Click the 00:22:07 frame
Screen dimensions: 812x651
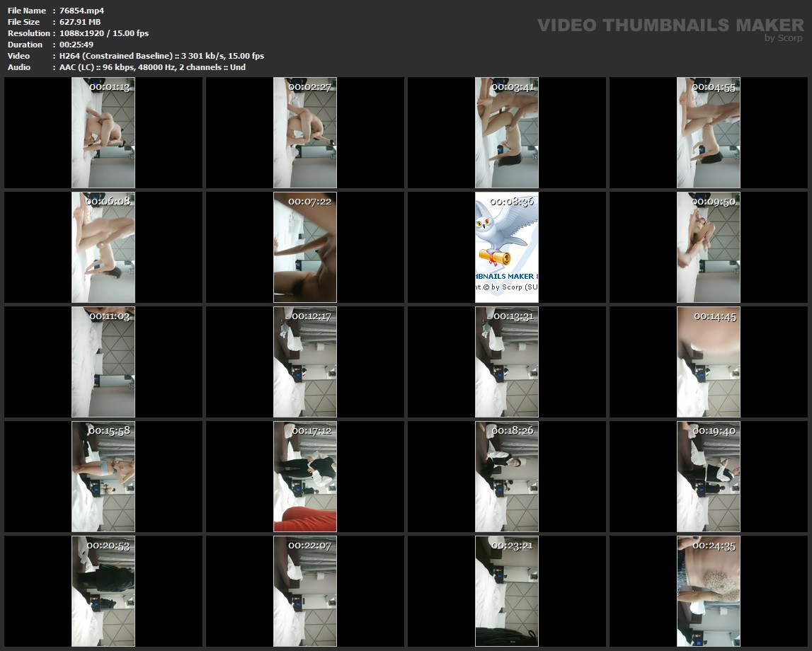[x=305, y=591]
